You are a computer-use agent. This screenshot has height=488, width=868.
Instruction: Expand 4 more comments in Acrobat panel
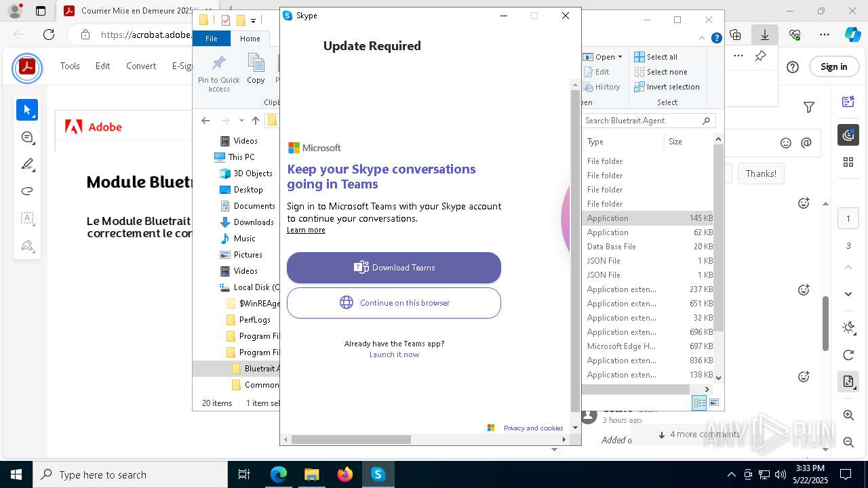[x=698, y=434]
